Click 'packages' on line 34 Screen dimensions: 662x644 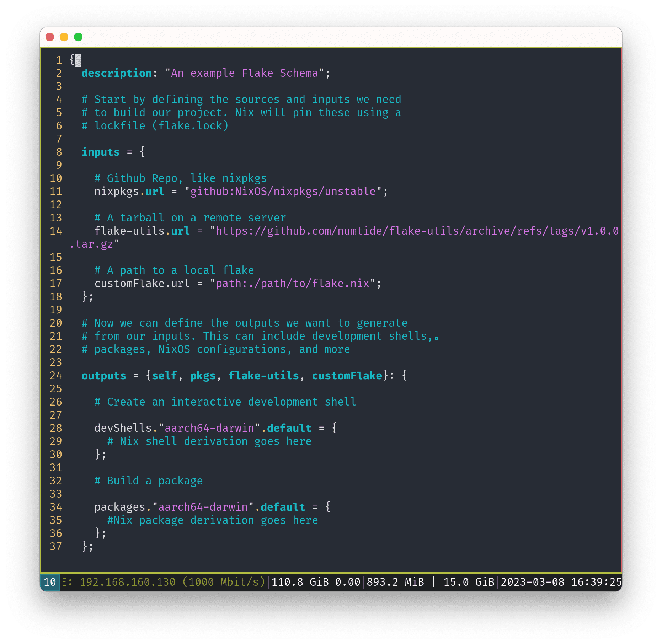[120, 507]
